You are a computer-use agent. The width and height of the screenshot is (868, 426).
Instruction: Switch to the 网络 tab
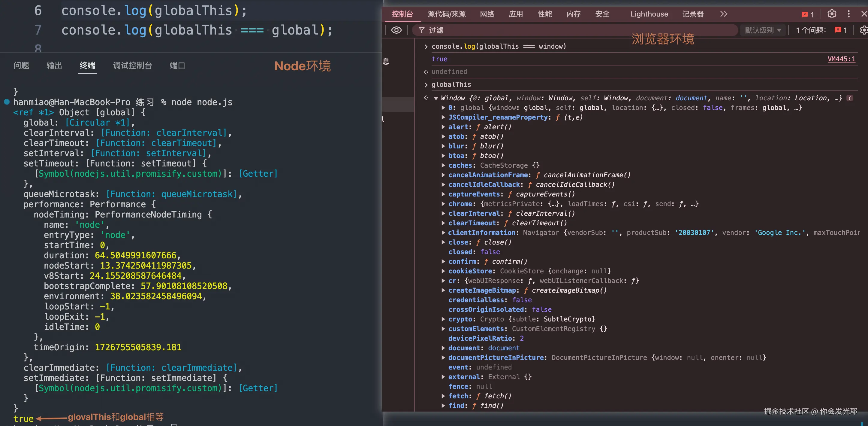487,14
